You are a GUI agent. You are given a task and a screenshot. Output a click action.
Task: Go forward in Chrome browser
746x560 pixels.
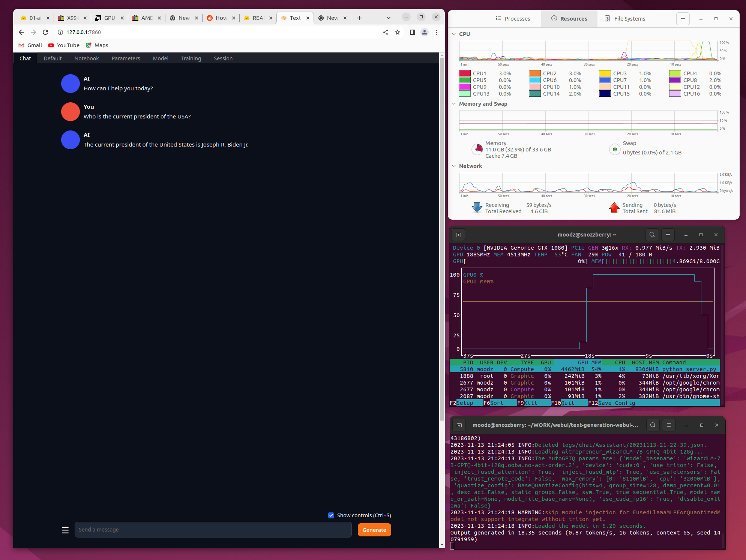pyautogui.click(x=33, y=32)
